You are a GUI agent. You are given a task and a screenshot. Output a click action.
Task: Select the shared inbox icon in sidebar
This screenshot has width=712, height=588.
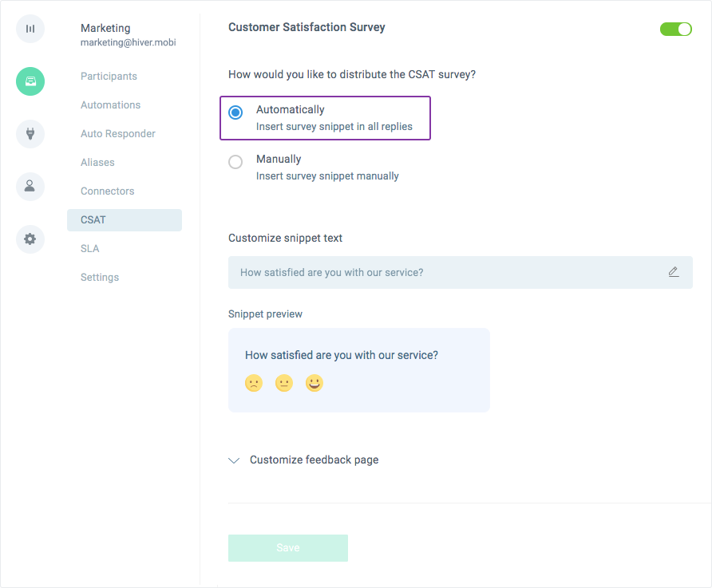(30, 81)
